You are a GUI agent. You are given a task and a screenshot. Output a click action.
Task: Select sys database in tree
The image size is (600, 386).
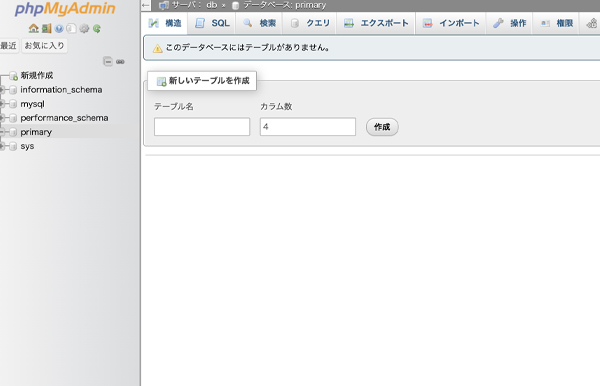pos(27,146)
